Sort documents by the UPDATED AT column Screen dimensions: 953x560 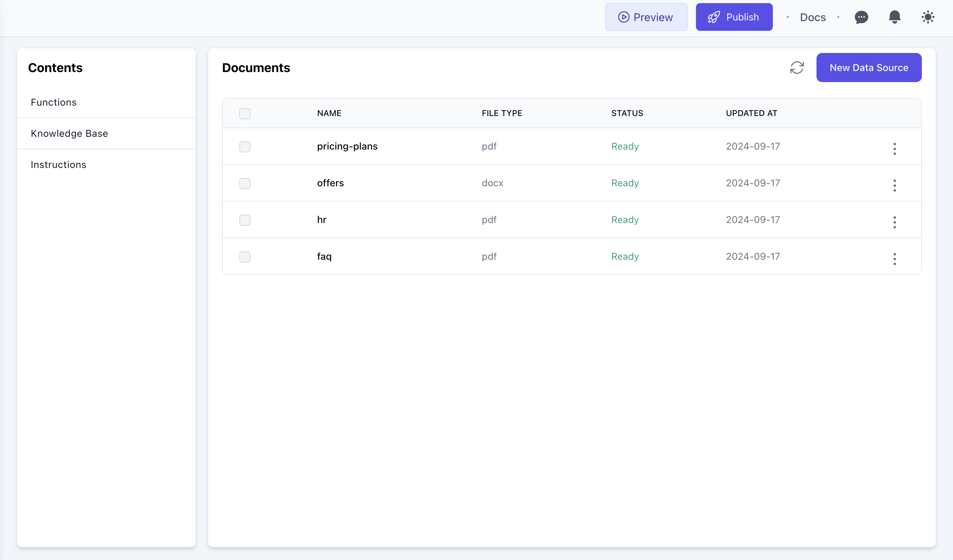(751, 113)
